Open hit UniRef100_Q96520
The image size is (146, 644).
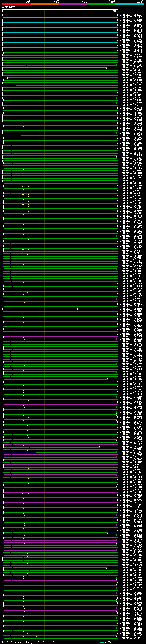point(131,15)
